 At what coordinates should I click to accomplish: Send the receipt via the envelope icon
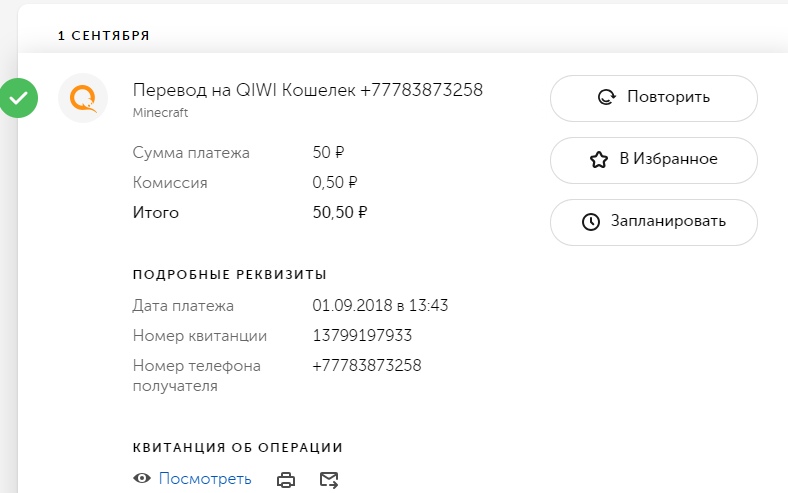coord(329,479)
